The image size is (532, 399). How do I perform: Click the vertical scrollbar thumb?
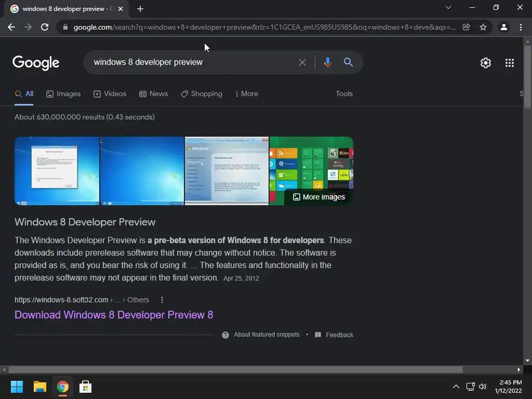tap(527, 77)
